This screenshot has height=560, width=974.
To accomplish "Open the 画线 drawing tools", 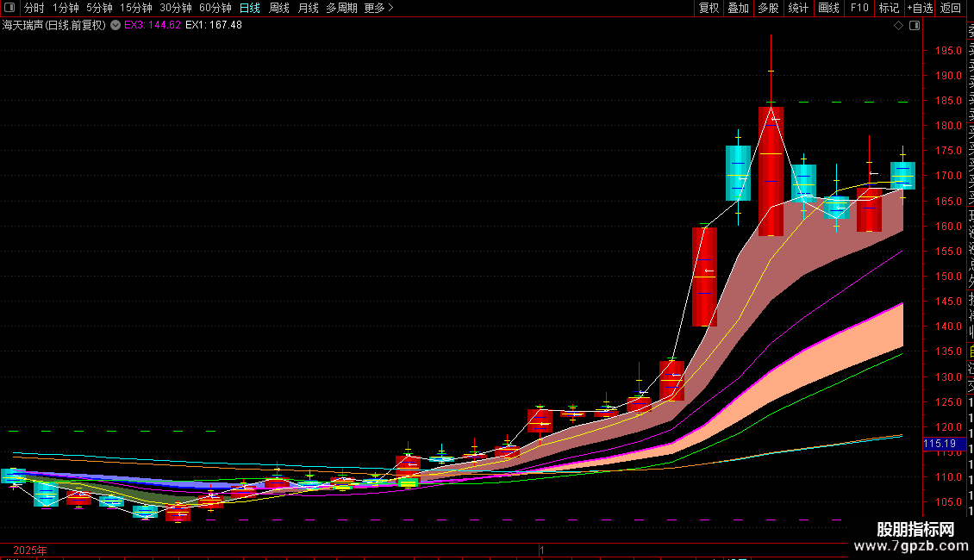I will pyautogui.click(x=828, y=8).
